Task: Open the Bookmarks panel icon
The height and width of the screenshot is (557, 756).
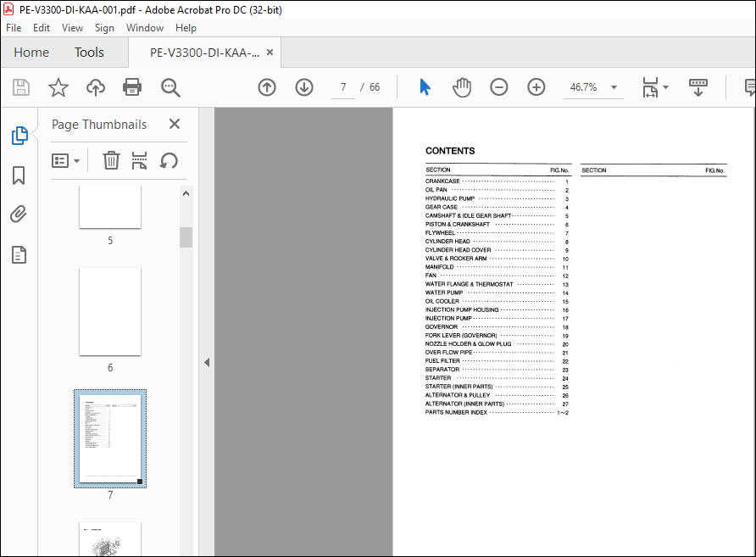Action: click(x=19, y=175)
